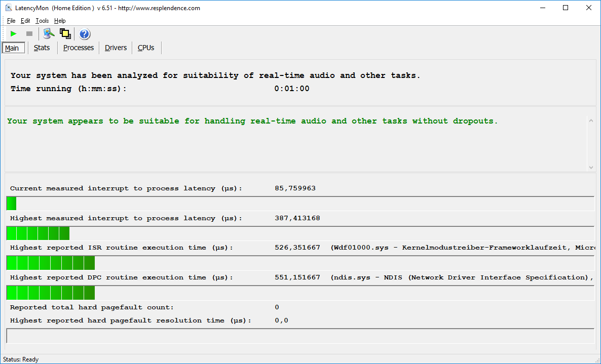Click the computer monitor toolbar icon
This screenshot has width=601, height=364.
[49, 34]
